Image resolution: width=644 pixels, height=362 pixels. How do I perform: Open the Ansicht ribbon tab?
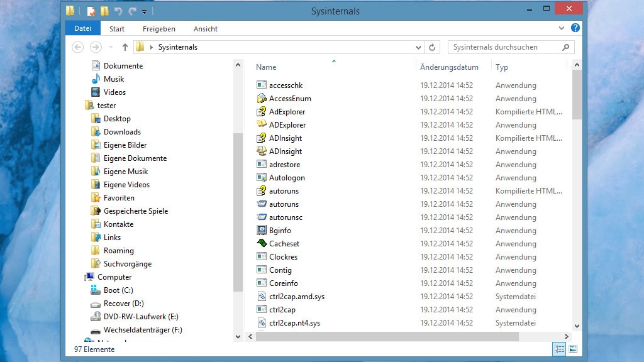pos(206,29)
